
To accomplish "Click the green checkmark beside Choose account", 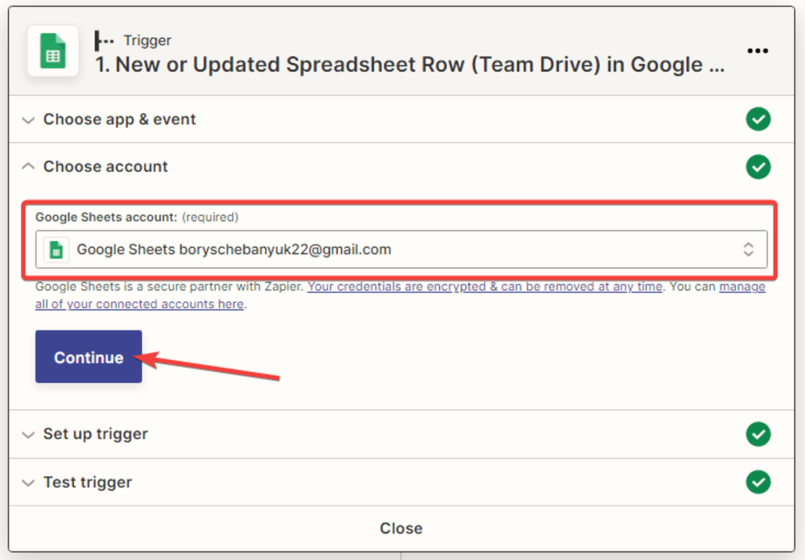I will tap(758, 166).
